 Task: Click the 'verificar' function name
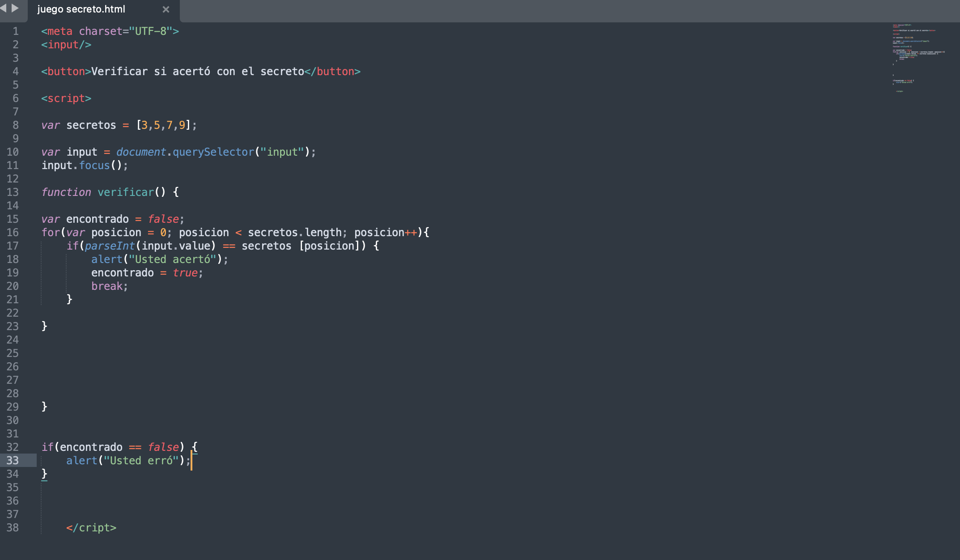pos(126,192)
